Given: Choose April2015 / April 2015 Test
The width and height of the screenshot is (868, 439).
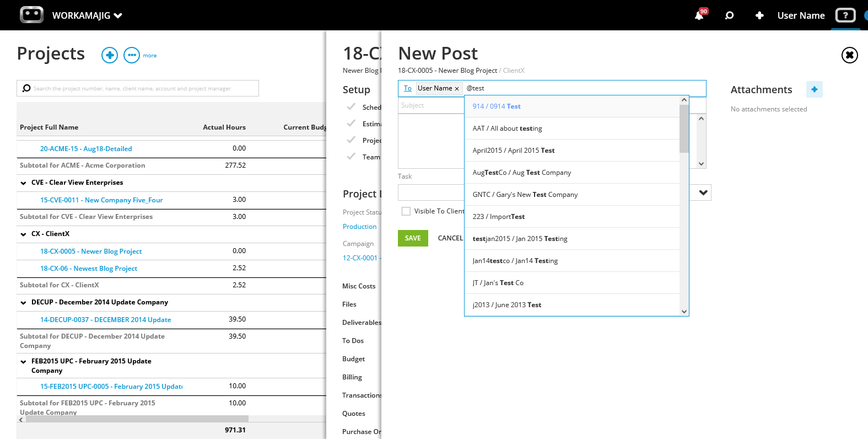Looking at the screenshot, I should point(572,151).
